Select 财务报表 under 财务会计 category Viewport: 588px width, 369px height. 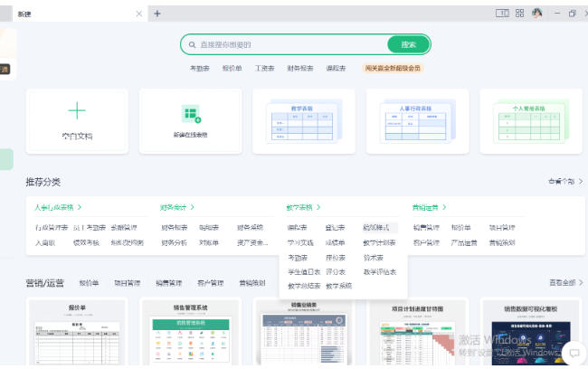point(174,228)
